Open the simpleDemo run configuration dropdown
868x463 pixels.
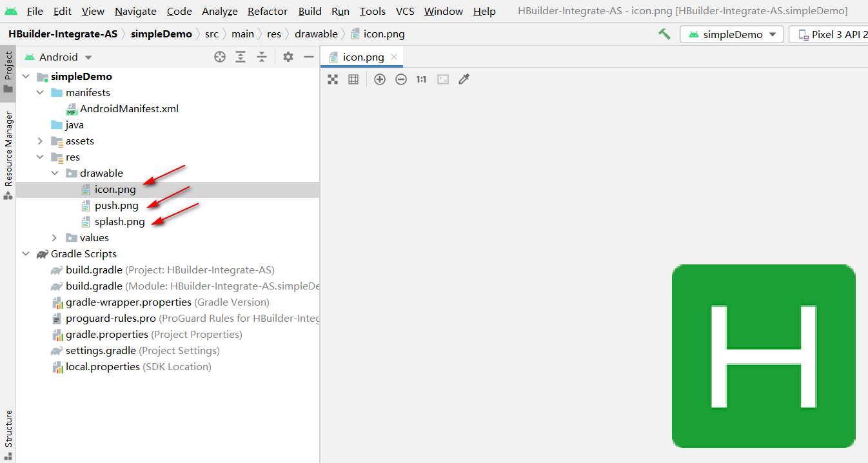(x=732, y=34)
